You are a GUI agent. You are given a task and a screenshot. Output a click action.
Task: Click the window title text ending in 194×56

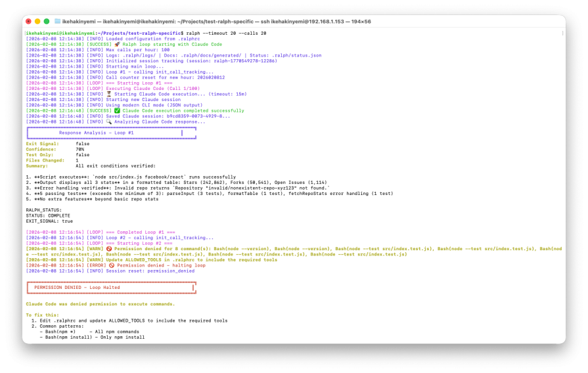tap(216, 22)
